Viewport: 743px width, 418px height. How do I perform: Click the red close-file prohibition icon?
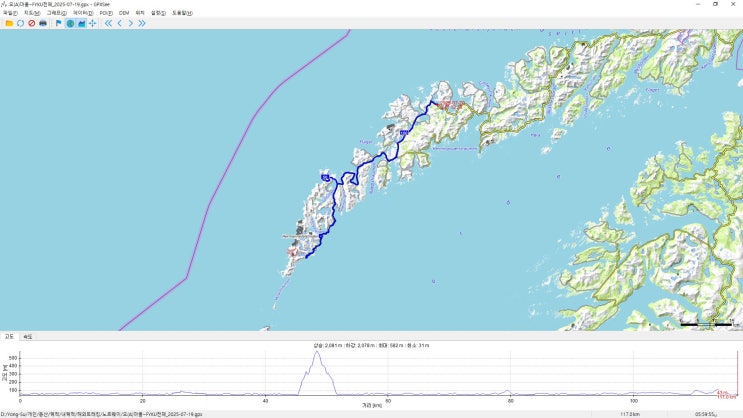[x=32, y=23]
